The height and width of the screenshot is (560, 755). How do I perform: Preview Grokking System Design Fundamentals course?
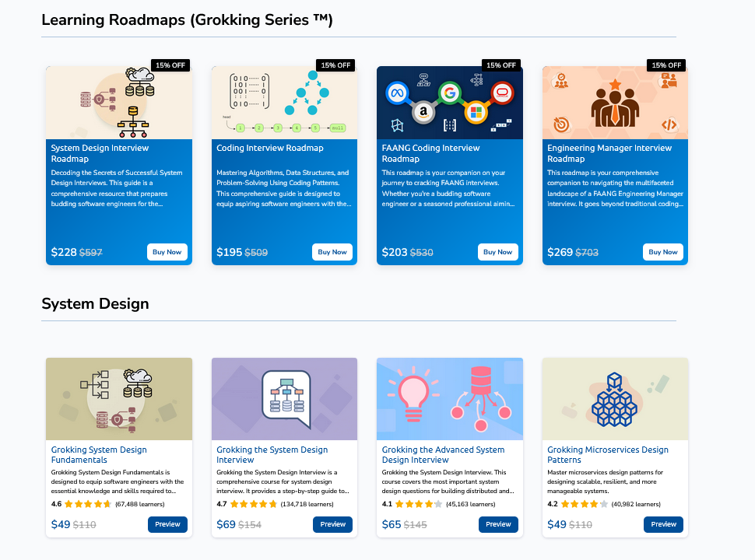click(x=167, y=524)
